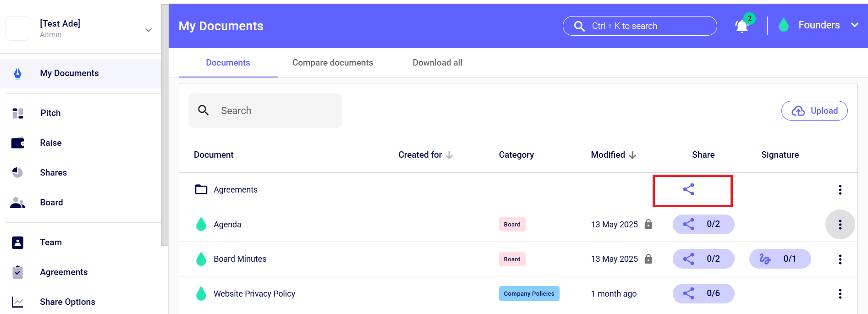This screenshot has height=314, width=868.
Task: Click the notification bell icon
Action: [742, 26]
